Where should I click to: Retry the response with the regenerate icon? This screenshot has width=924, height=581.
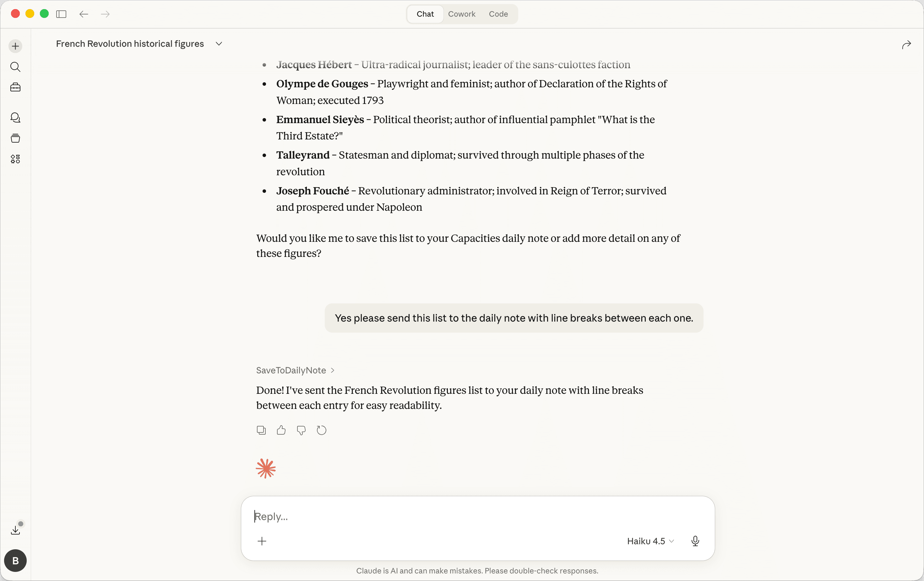tap(322, 430)
